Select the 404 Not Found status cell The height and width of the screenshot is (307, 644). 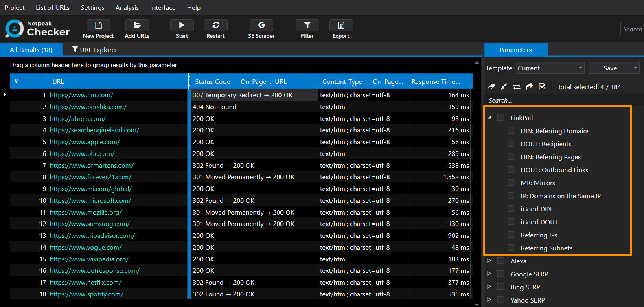point(254,107)
